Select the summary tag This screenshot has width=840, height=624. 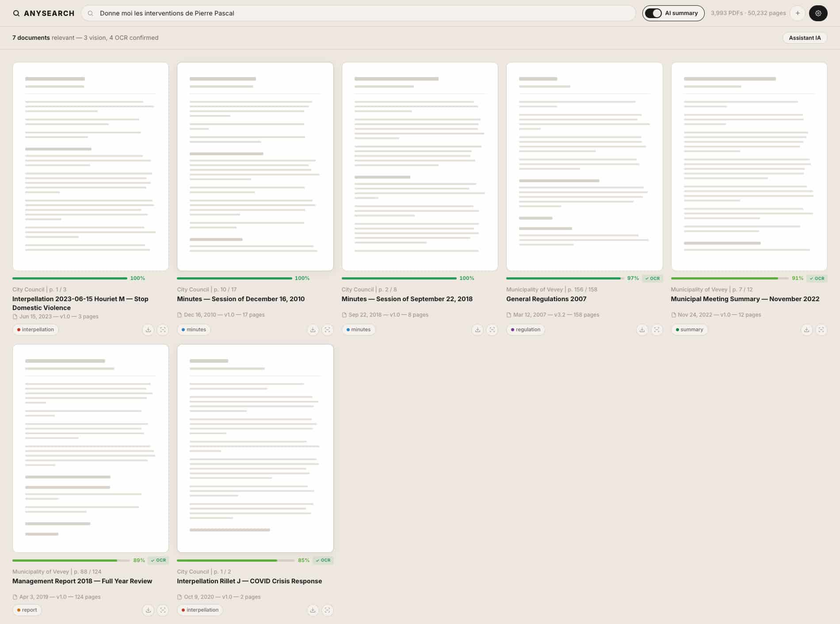(689, 329)
